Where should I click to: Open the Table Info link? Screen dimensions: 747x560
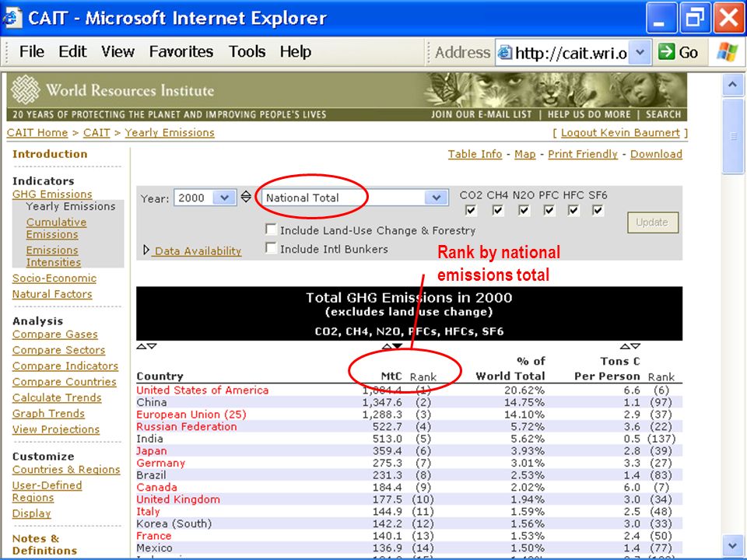[475, 154]
